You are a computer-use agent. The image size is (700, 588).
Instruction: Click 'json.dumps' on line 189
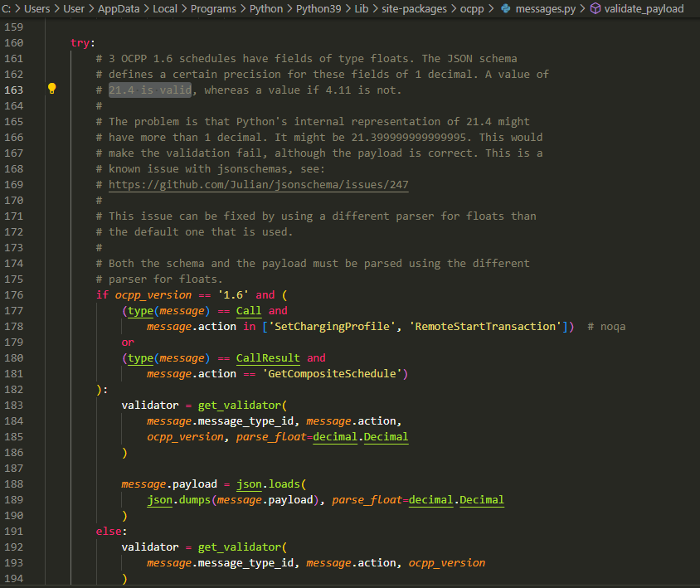[178, 499]
